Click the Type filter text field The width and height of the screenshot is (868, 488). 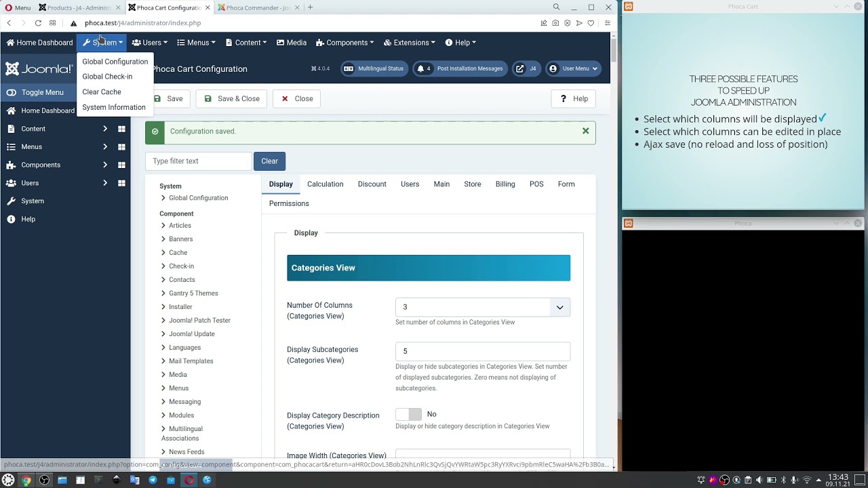(199, 161)
